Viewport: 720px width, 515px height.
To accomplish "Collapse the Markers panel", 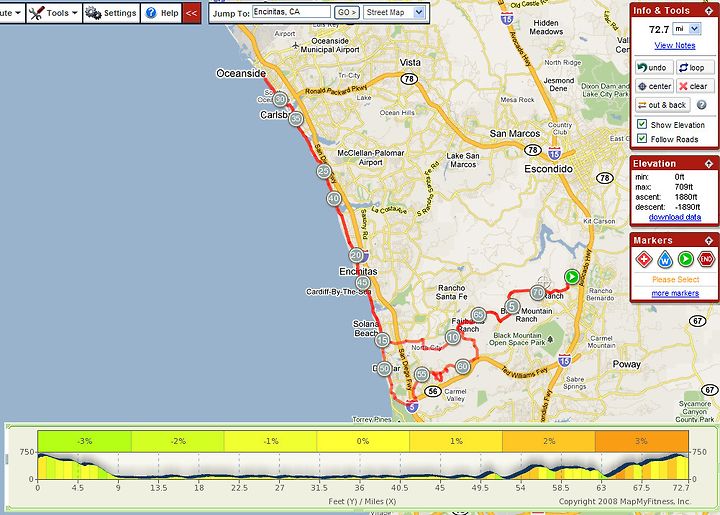I will tap(709, 241).
